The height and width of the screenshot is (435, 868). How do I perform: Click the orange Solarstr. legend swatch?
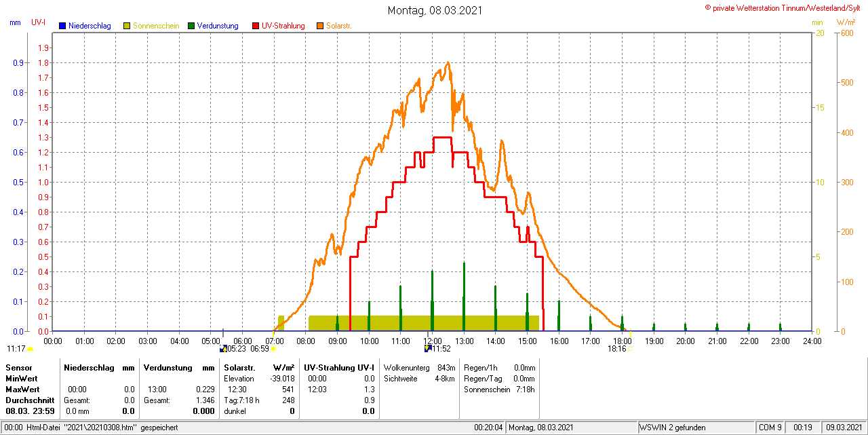point(320,26)
